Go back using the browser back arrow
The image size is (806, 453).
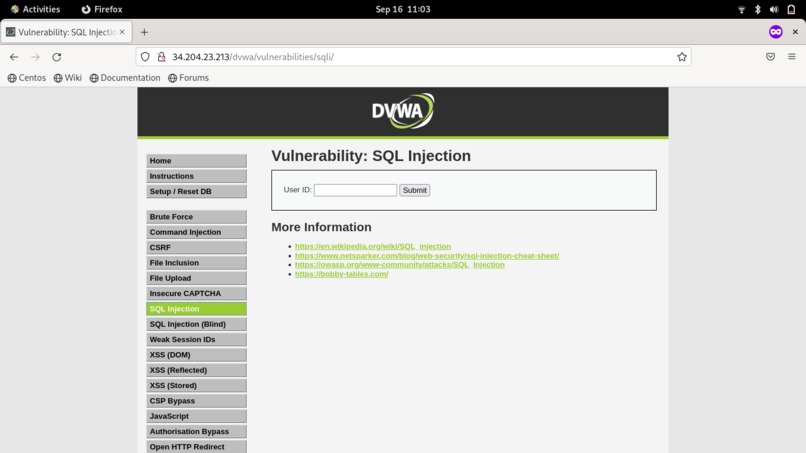[14, 57]
